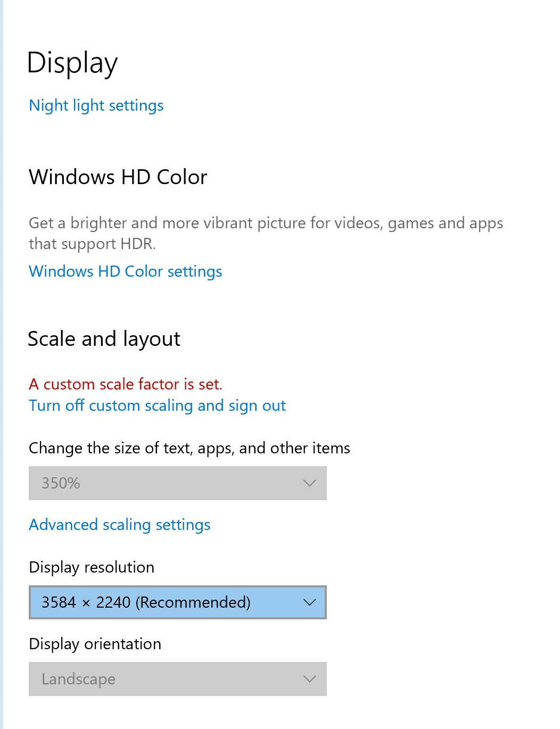The width and height of the screenshot is (560, 729).
Task: Click Turn off custom scaling and sign out
Action: [x=157, y=405]
